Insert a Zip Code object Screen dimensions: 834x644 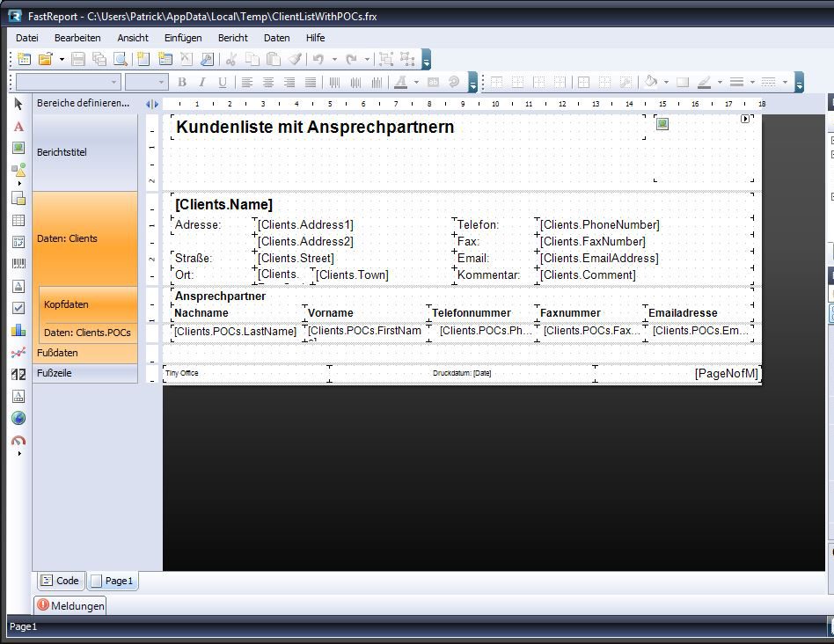18,375
